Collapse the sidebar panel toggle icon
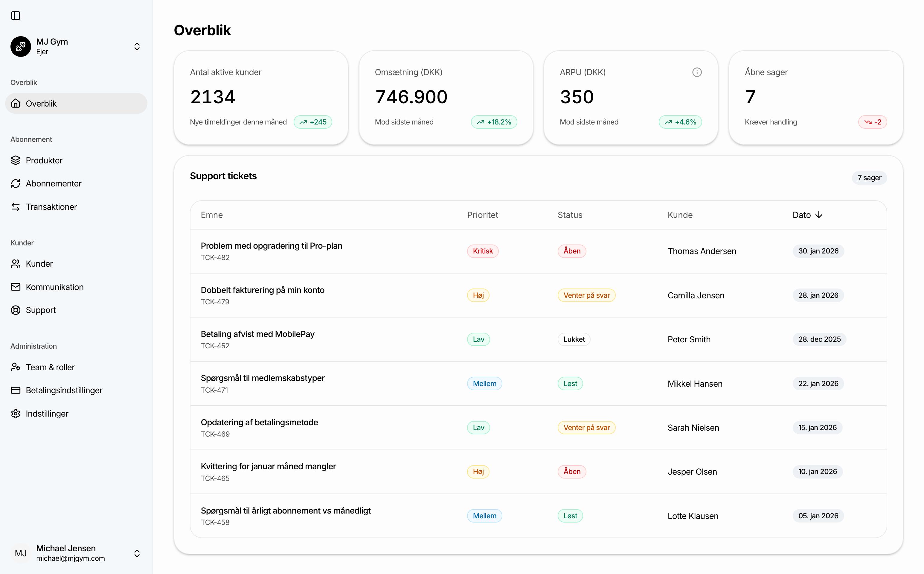 coord(16,16)
